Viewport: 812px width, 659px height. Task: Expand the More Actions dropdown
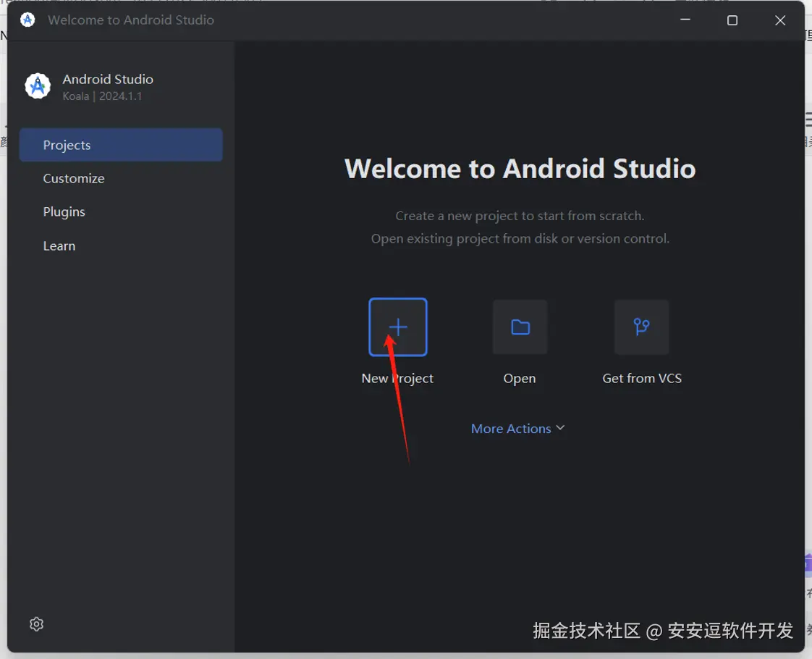pyautogui.click(x=517, y=429)
